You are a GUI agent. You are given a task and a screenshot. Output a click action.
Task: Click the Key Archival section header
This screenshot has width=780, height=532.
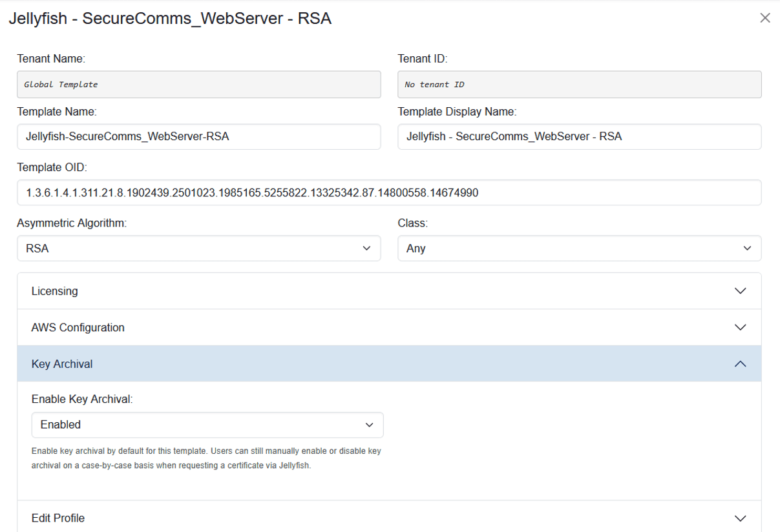tap(258, 363)
